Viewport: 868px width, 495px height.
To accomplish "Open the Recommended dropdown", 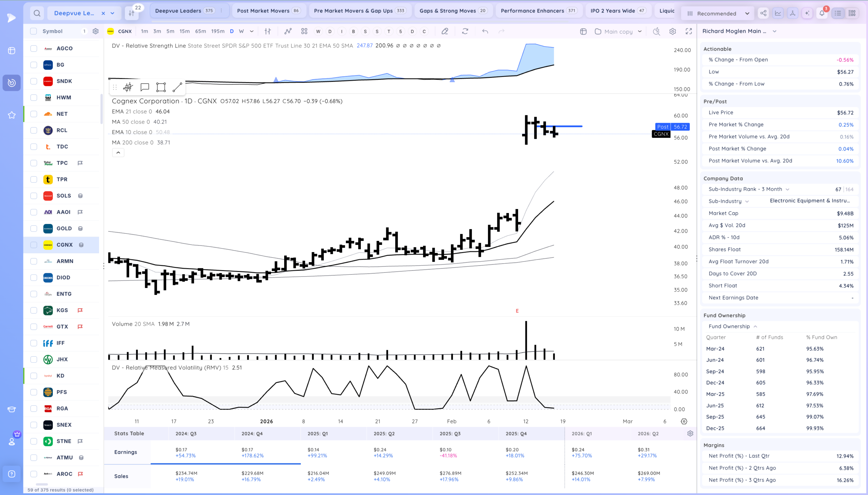I will (x=718, y=13).
